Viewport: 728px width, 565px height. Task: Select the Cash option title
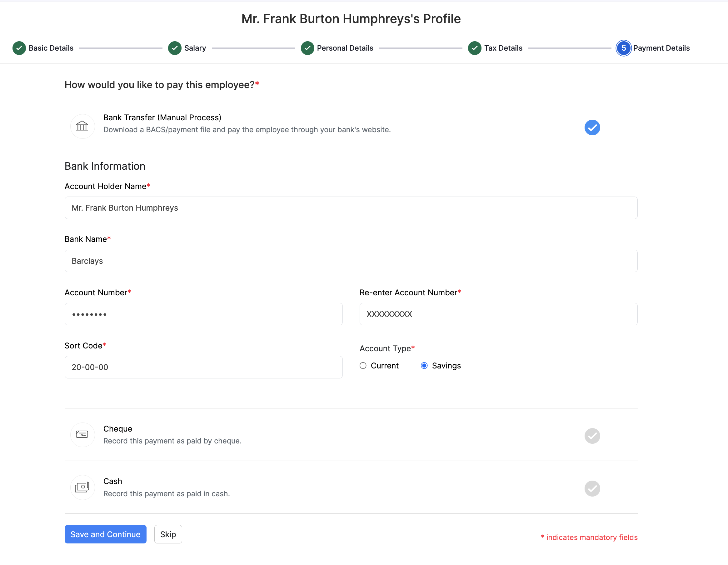[113, 481]
